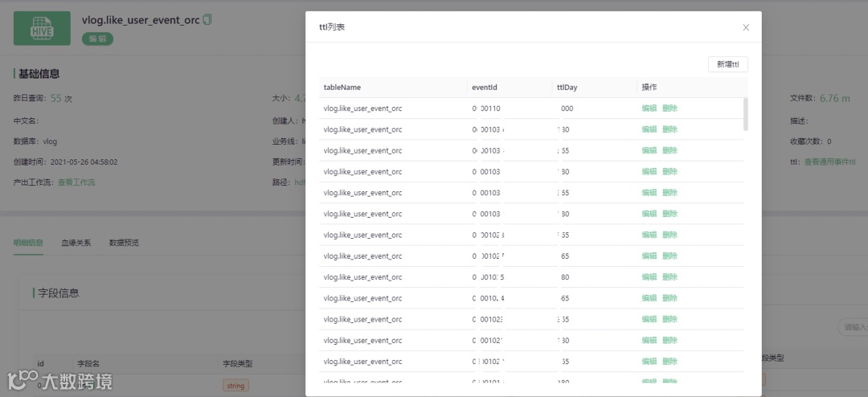The image size is (868, 397).
Task: Click the 新增ttl button
Action: [728, 64]
